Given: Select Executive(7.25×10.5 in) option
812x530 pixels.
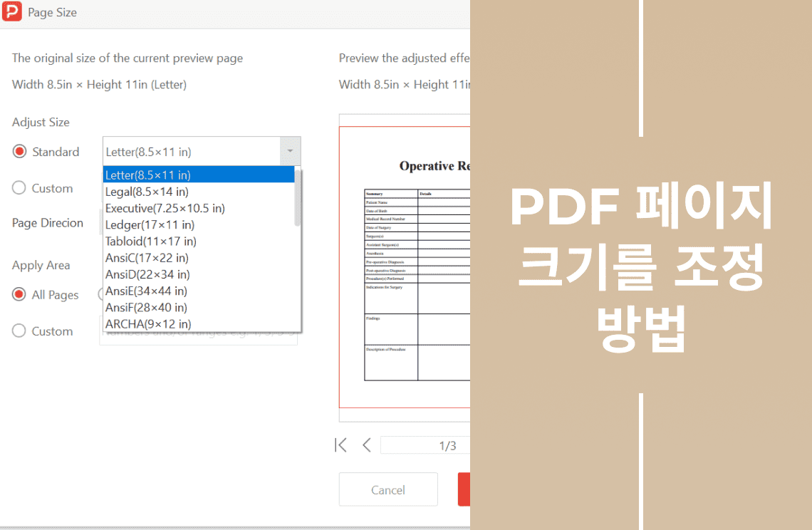Looking at the screenshot, I should click(x=165, y=208).
